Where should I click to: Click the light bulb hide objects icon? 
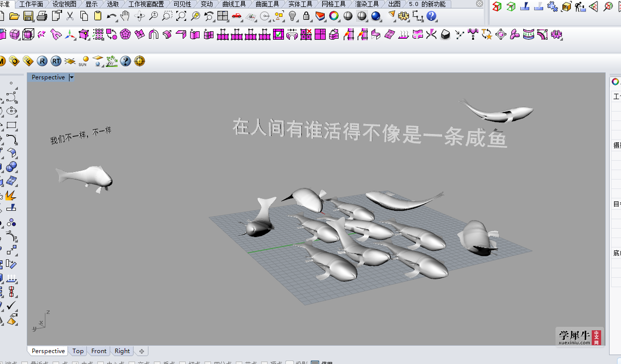pos(292,16)
